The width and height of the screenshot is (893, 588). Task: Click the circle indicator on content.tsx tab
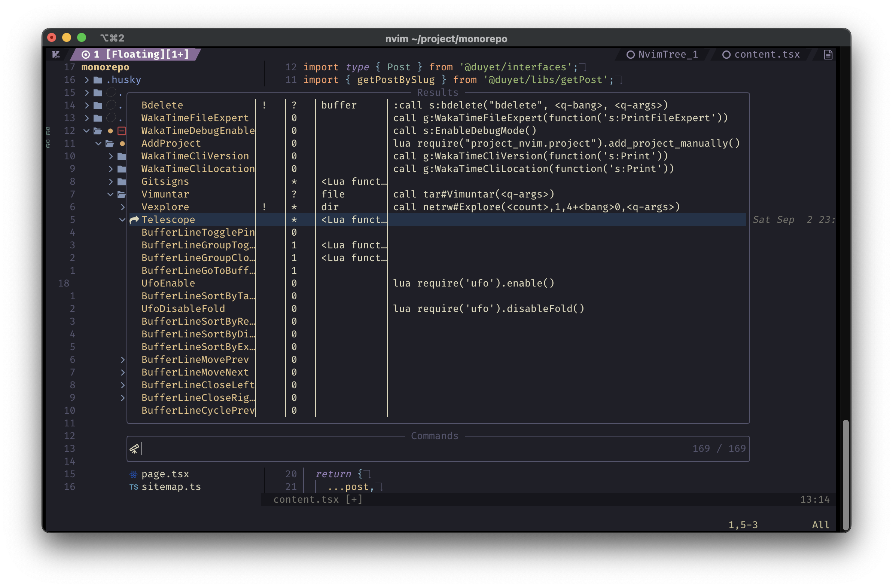[726, 55]
